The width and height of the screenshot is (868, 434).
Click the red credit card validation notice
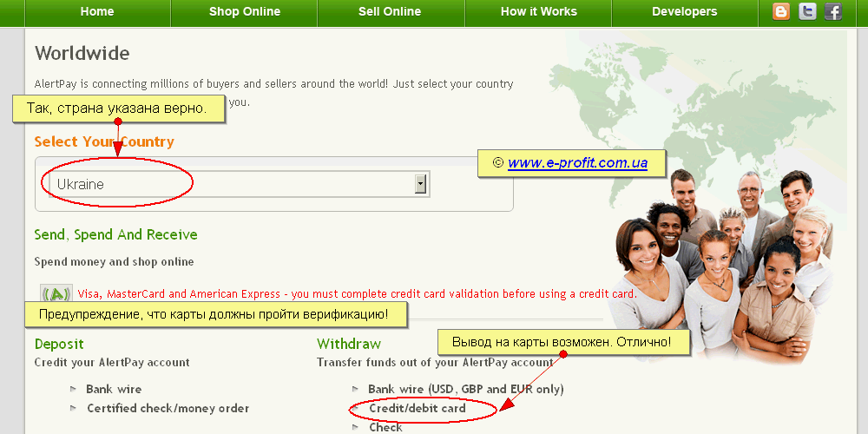click(x=357, y=294)
